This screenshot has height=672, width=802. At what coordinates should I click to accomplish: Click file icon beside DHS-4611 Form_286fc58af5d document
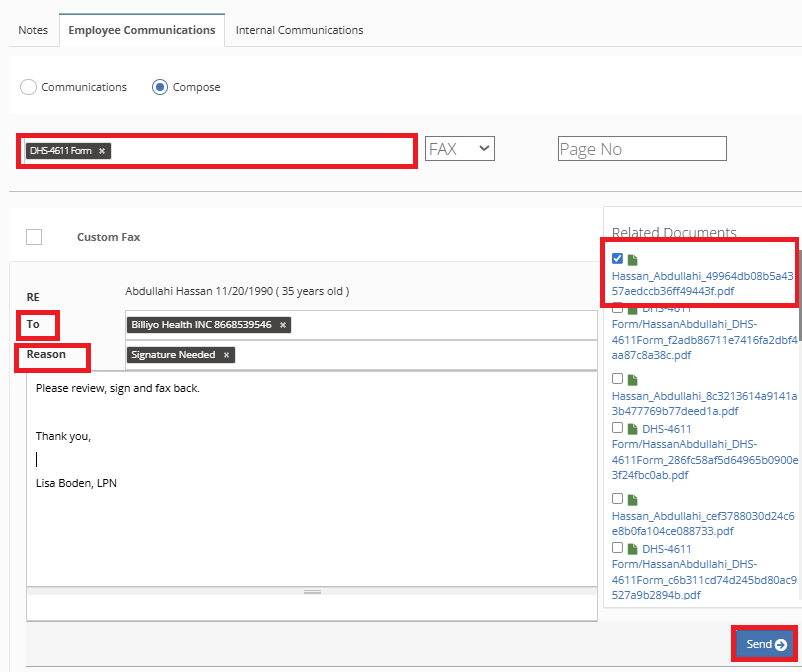[632, 429]
